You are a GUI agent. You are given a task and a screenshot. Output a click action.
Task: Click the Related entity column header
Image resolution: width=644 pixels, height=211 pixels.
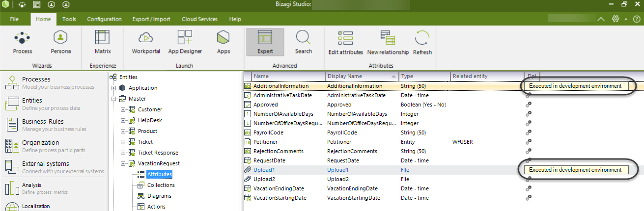pos(487,76)
